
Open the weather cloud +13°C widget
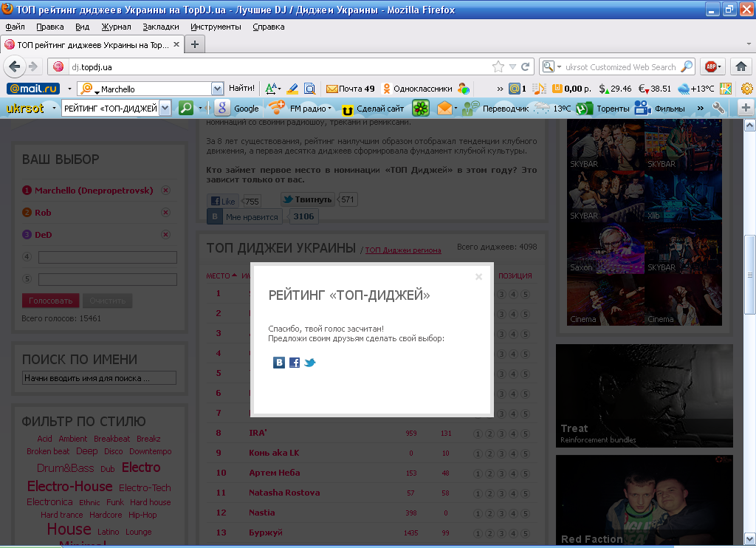point(695,89)
